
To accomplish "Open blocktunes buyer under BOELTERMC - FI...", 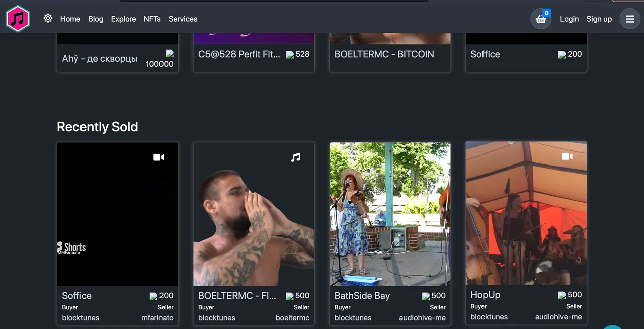I will [x=217, y=318].
